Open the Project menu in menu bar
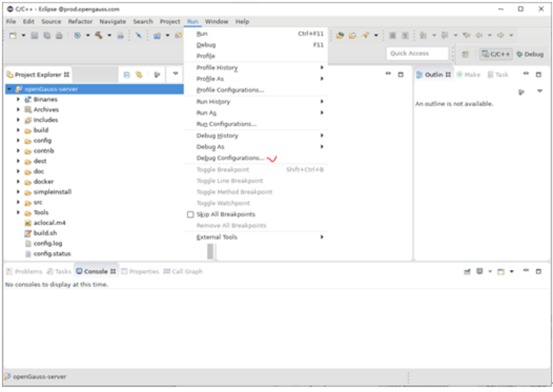The image size is (553, 392). 170,22
